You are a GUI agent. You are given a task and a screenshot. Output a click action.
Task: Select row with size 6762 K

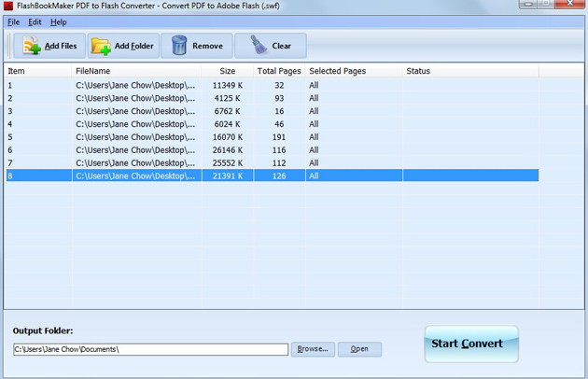pos(273,111)
